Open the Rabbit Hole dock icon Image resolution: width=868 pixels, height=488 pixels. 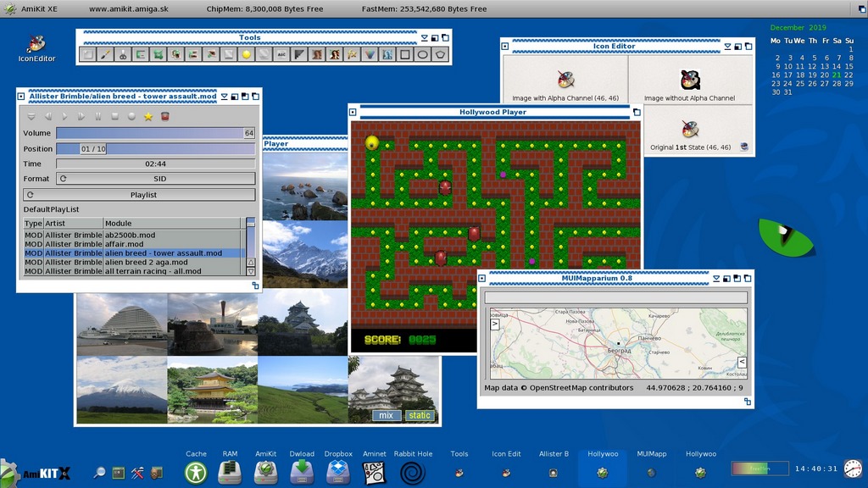[x=413, y=471]
